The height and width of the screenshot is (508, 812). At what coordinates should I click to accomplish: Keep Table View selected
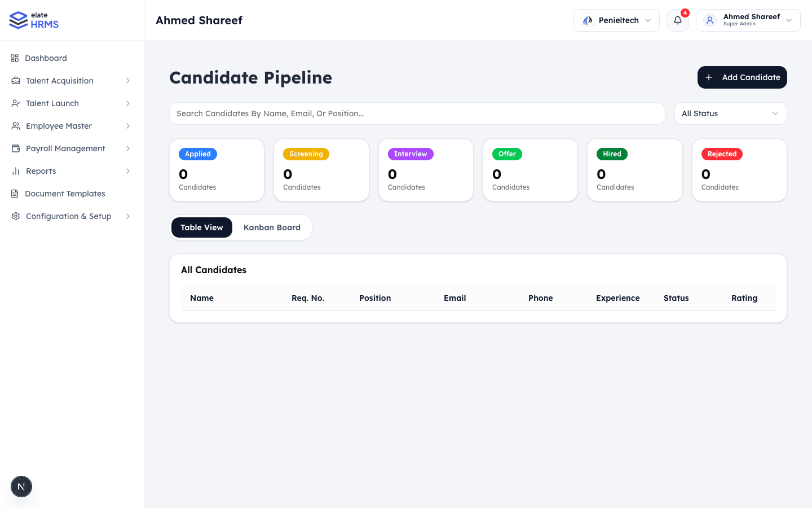[x=201, y=227]
